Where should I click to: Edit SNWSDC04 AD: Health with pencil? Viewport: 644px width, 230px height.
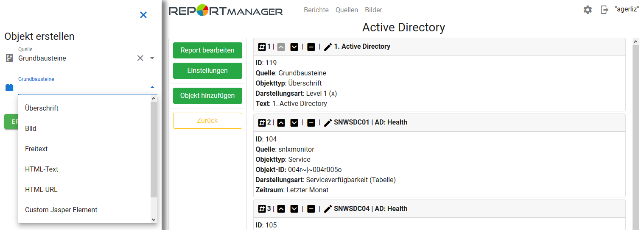328,209
